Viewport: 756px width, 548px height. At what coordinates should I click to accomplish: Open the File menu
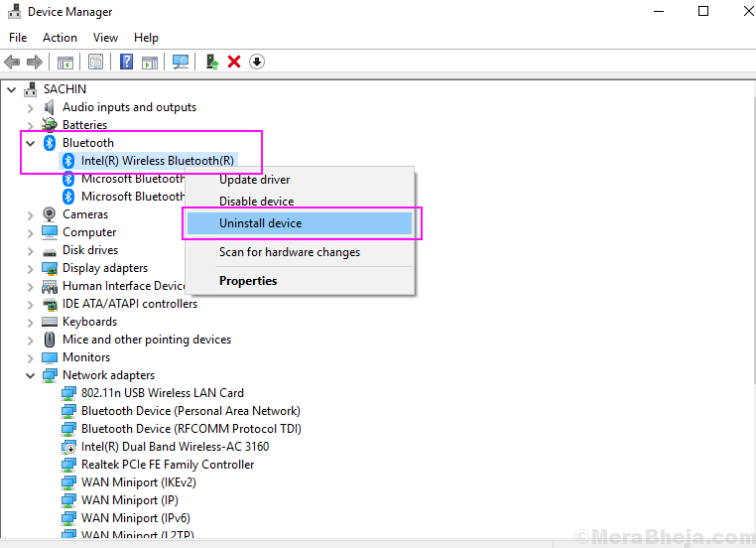coord(18,38)
